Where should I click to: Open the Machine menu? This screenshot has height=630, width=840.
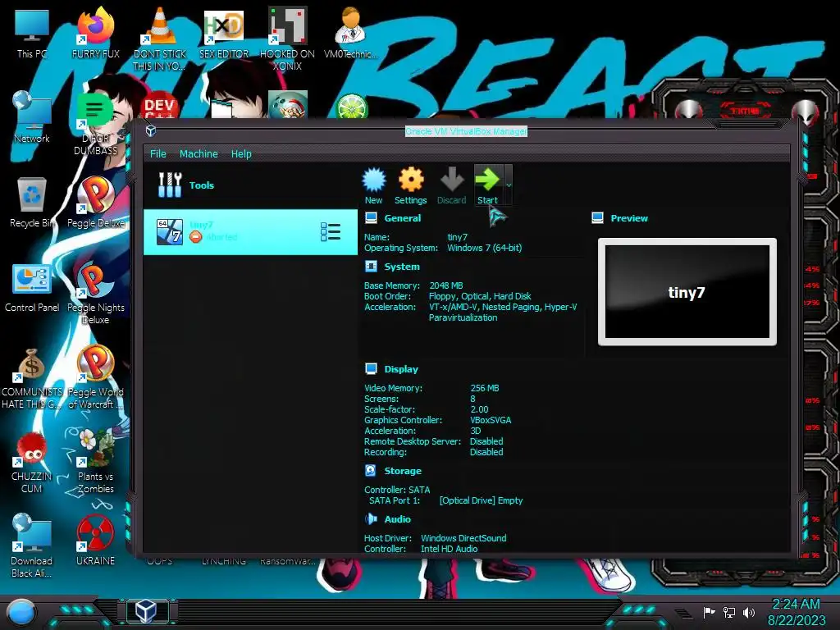click(199, 153)
